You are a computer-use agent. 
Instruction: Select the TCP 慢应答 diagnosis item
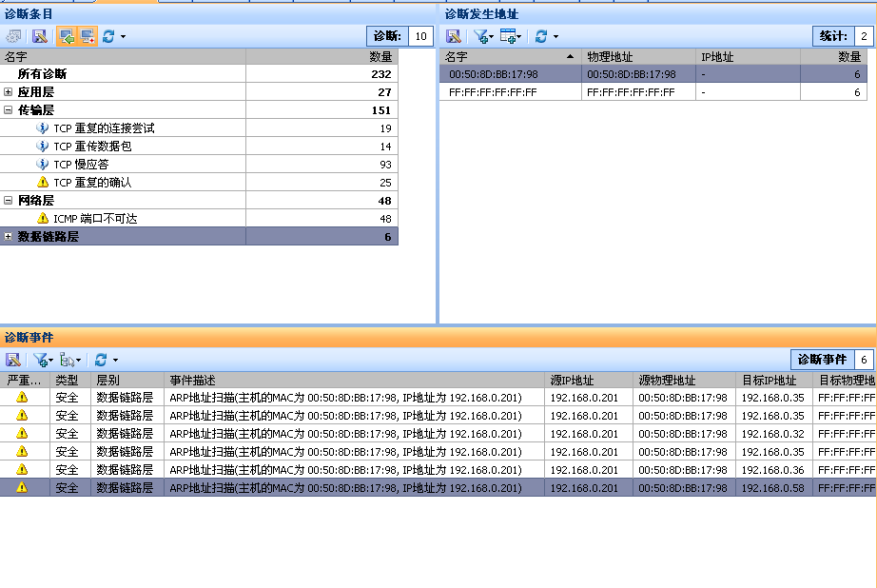pyautogui.click(x=81, y=165)
